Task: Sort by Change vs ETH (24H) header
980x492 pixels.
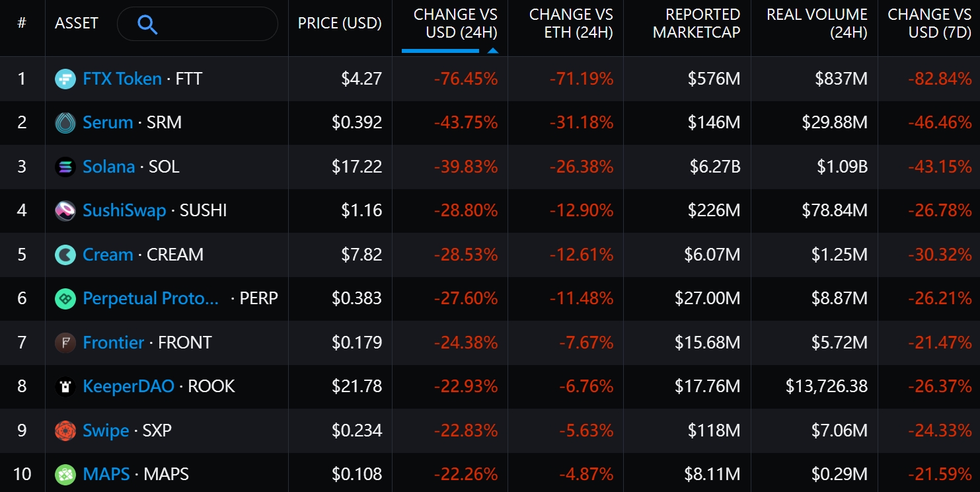Action: 571,23
